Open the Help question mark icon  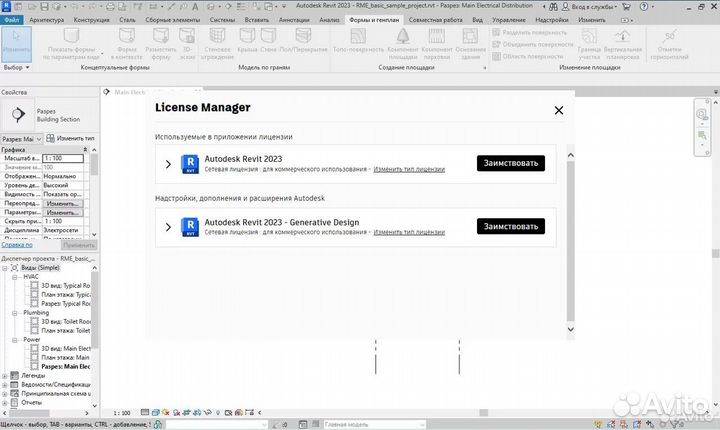[x=644, y=6]
